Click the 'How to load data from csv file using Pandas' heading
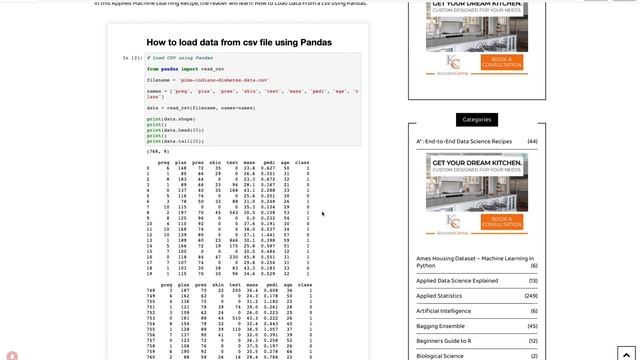 click(239, 42)
